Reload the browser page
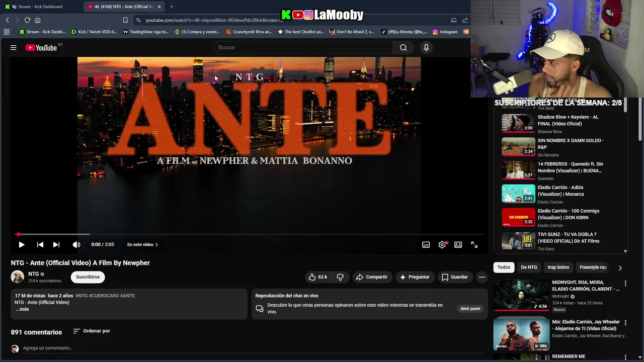Screen dimensions: 644x362 click(x=27, y=20)
